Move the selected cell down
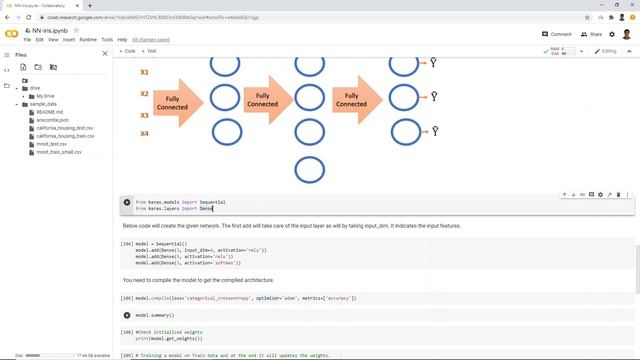The width and height of the screenshot is (640, 360). coord(573,195)
